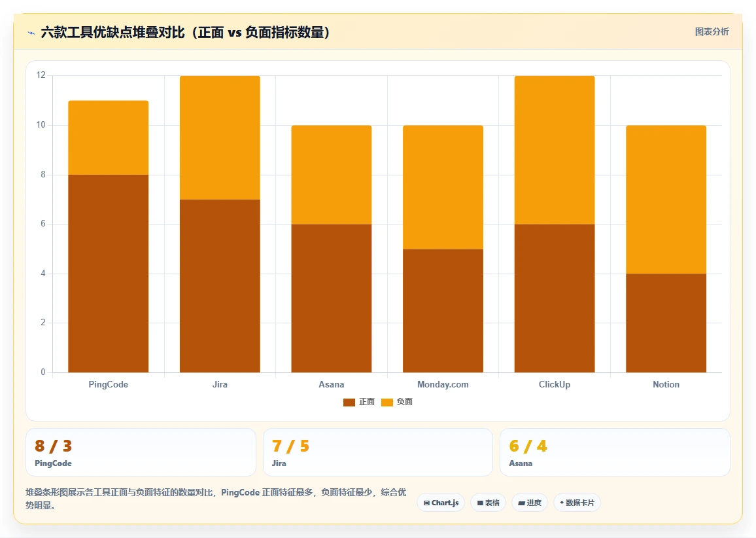The image size is (756, 538).
Task: Click the y-axis value 12
Action: [41, 75]
